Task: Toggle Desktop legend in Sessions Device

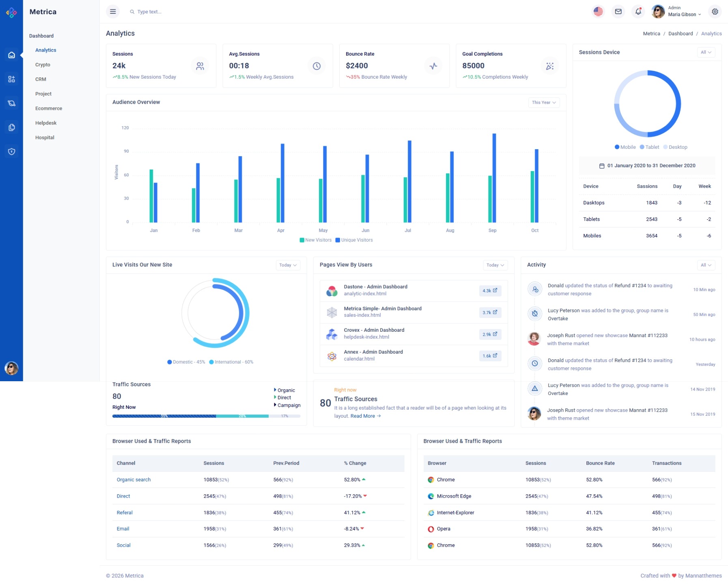Action: pyautogui.click(x=675, y=147)
